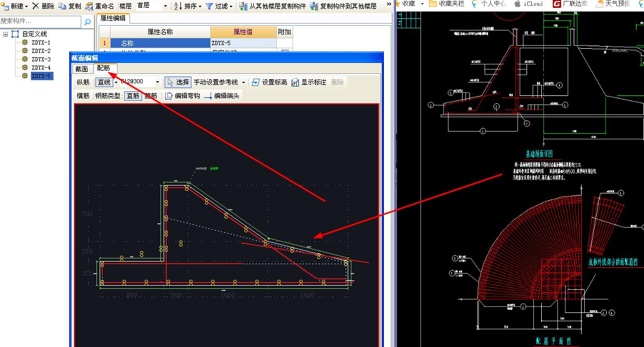Click the 删除 (Delete) X icon
Image resolution: width=644 pixels, height=347 pixels.
coord(36,6)
